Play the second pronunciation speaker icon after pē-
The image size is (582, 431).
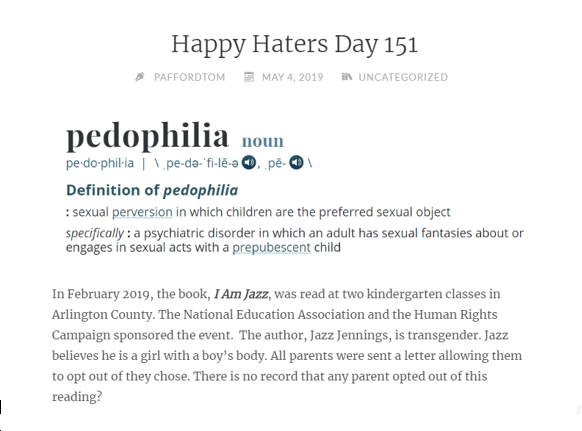coord(296,163)
